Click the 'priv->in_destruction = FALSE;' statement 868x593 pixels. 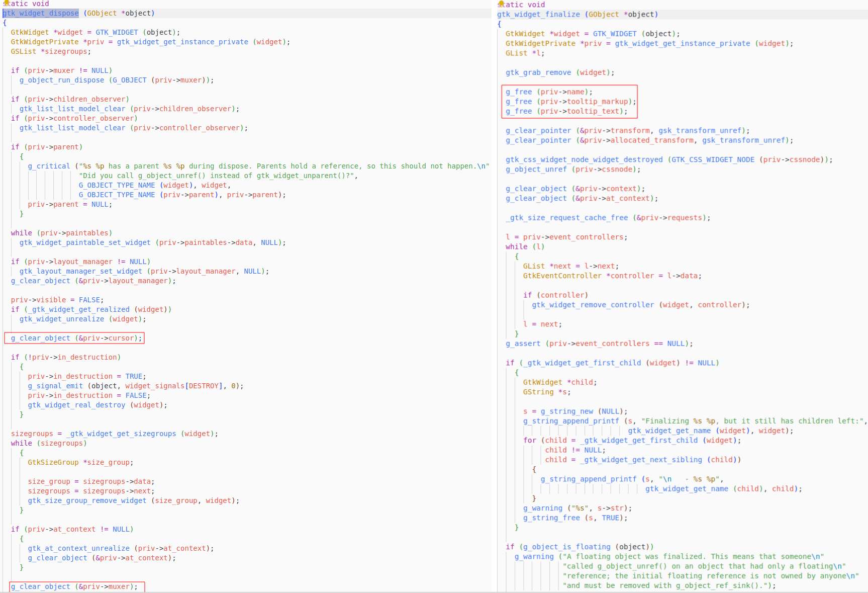click(89, 395)
